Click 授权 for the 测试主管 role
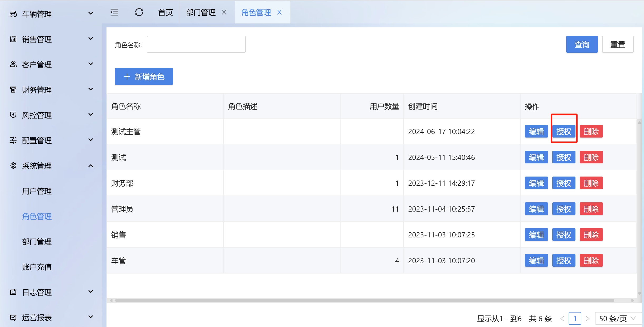 coord(564,131)
